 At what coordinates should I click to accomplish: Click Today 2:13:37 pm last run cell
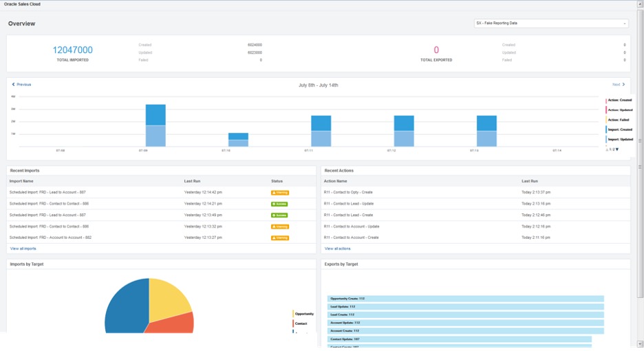[x=536, y=192]
